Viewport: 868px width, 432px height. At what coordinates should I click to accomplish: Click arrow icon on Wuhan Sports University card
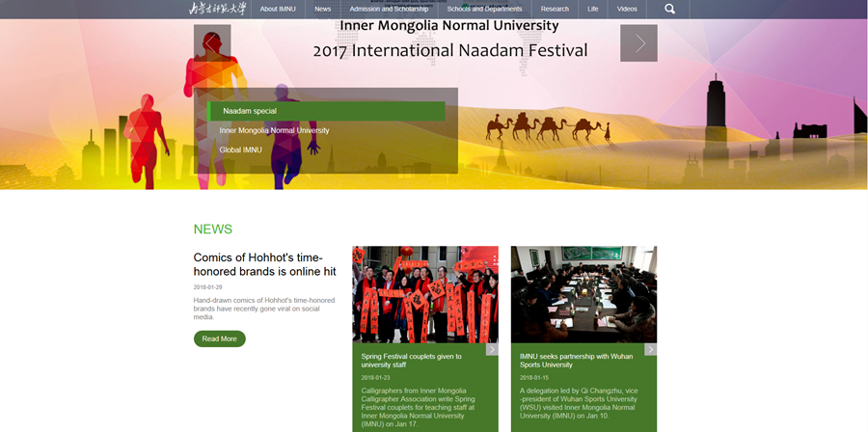[651, 350]
